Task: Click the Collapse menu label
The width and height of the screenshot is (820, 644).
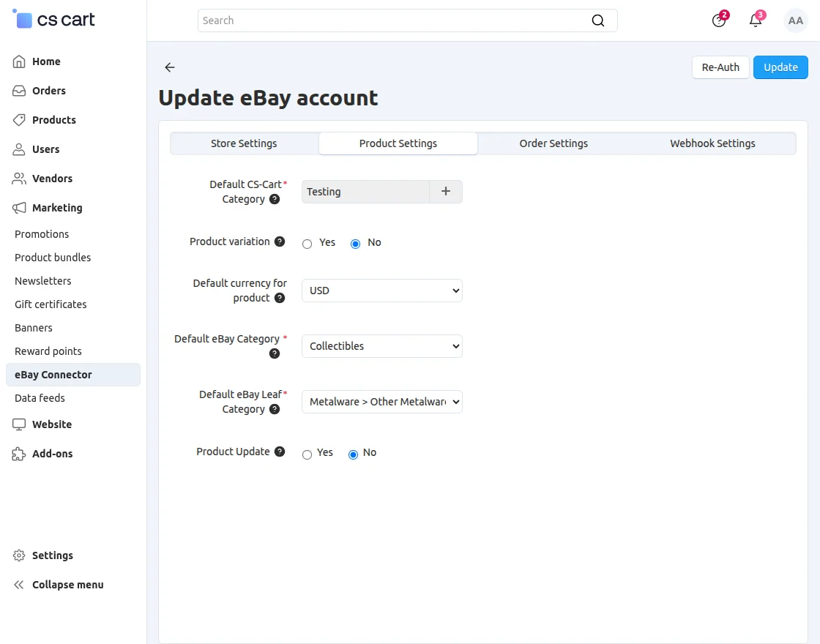Action: (67, 585)
